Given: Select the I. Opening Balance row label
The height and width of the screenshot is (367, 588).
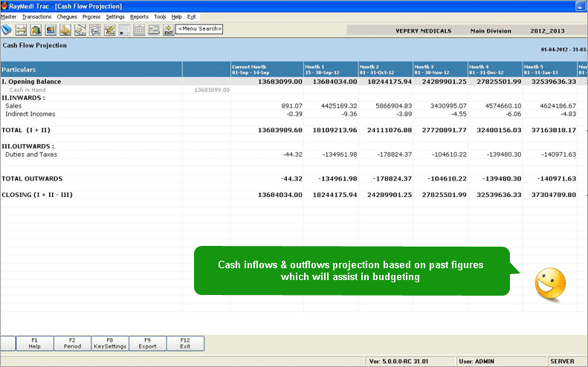Looking at the screenshot, I should 31,81.
